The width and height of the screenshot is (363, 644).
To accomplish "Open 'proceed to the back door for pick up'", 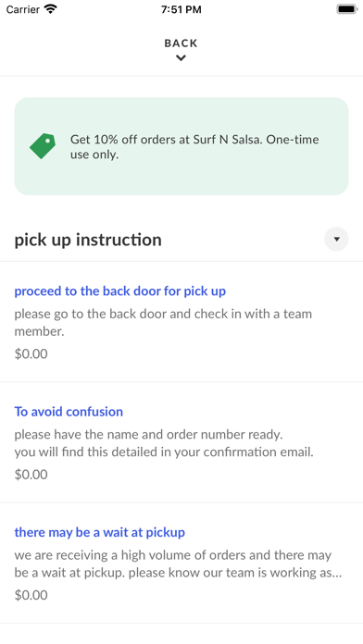I will coord(120,291).
